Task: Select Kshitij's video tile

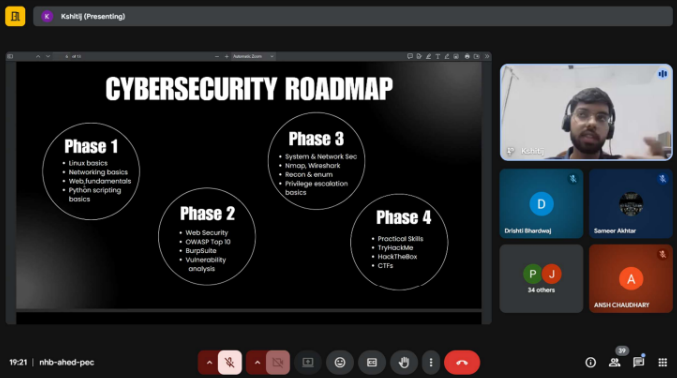Action: point(586,112)
